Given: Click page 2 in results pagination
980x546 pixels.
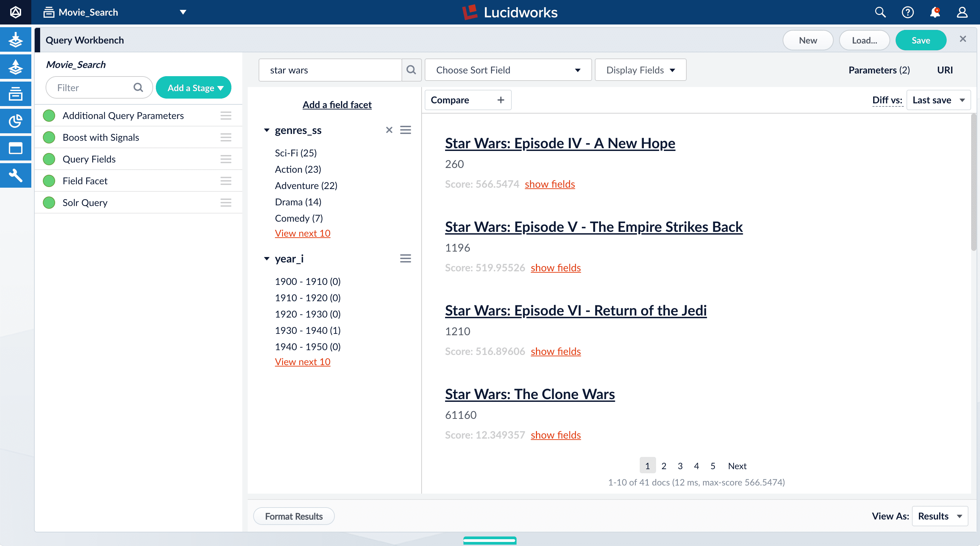Looking at the screenshot, I should pos(663,465).
